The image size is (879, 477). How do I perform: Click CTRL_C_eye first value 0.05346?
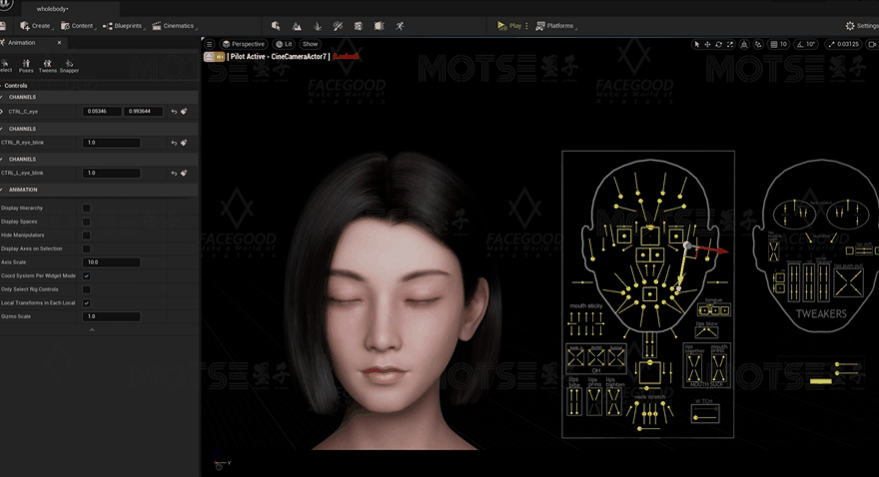click(102, 112)
